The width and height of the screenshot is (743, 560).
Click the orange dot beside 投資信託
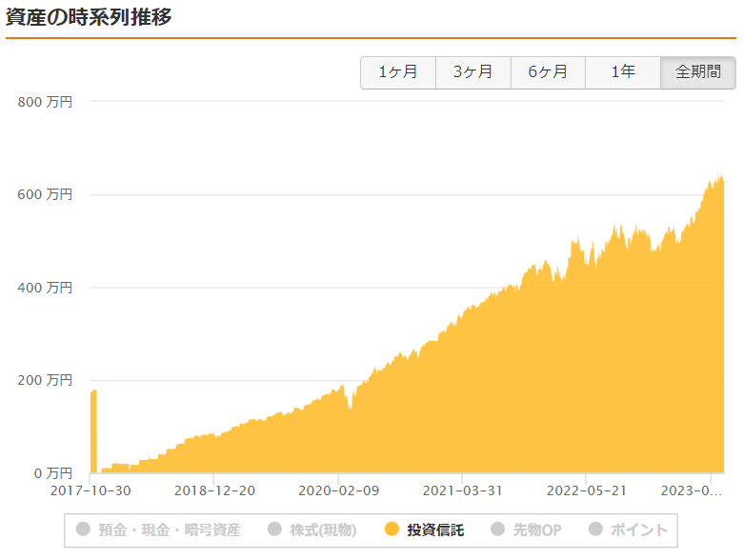(392, 529)
